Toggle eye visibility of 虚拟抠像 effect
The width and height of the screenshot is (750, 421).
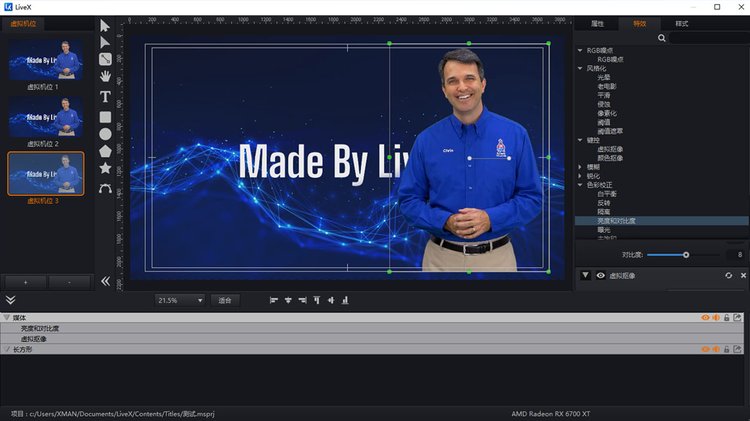click(600, 275)
